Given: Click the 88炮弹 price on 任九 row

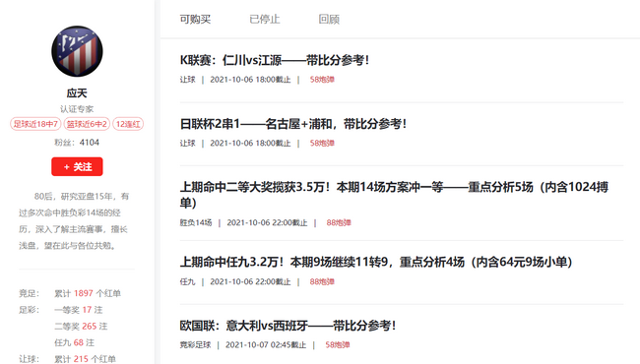Looking at the screenshot, I should [322, 281].
